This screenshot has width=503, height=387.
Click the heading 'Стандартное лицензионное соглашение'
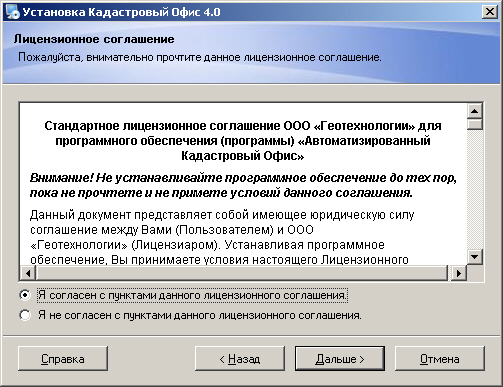[243, 141]
